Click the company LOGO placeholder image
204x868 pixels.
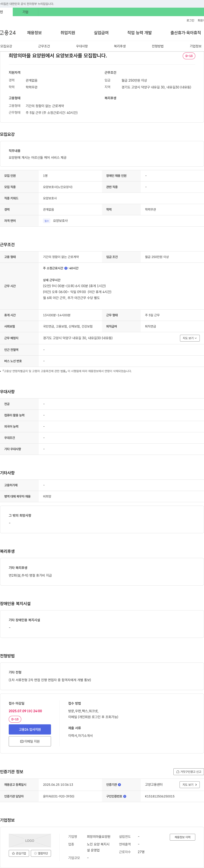tap(30, 840)
